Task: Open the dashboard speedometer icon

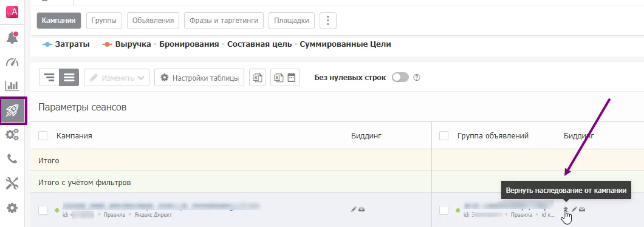Action: 12,62
